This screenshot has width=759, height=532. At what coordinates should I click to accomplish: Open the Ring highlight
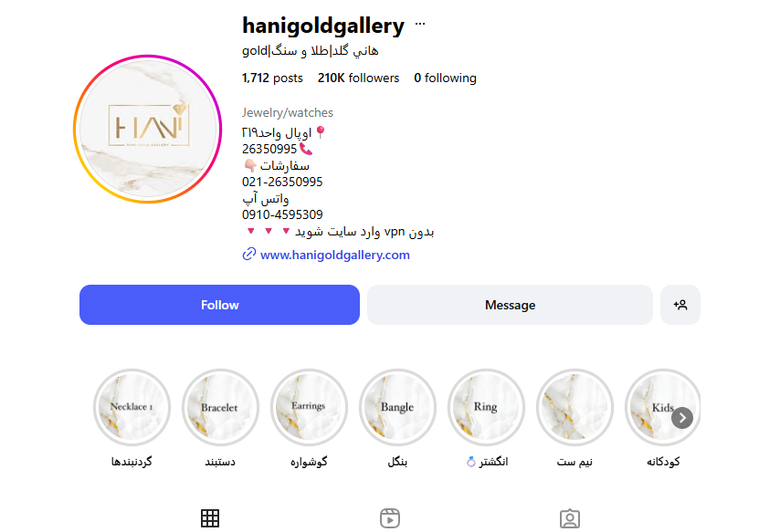coord(486,407)
